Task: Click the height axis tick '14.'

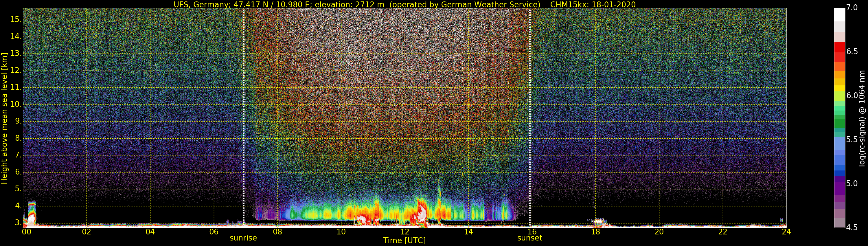Action: tap(16, 36)
